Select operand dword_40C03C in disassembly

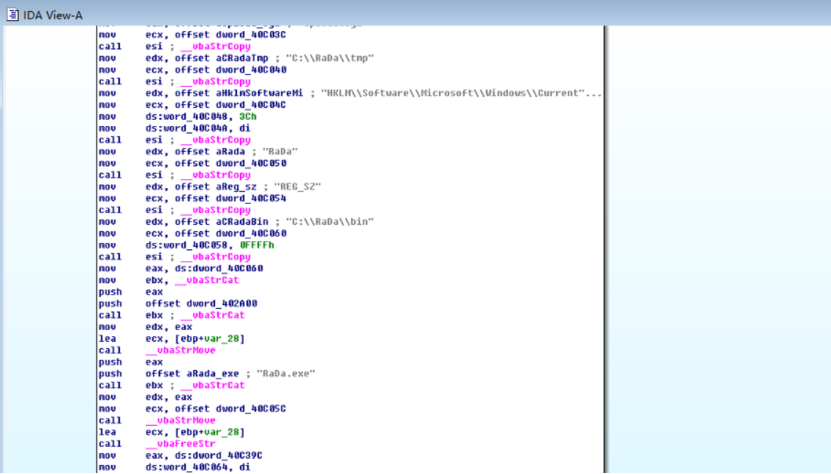(x=251, y=35)
